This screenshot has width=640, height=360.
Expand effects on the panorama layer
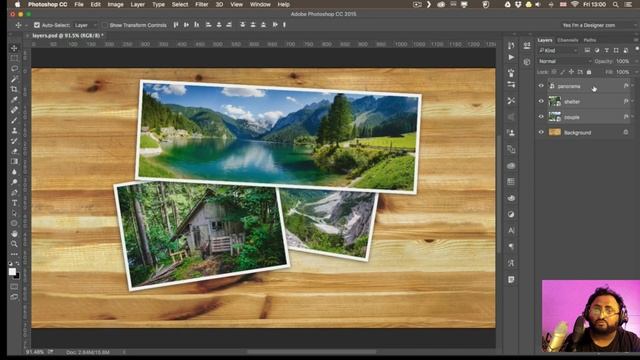coord(633,86)
